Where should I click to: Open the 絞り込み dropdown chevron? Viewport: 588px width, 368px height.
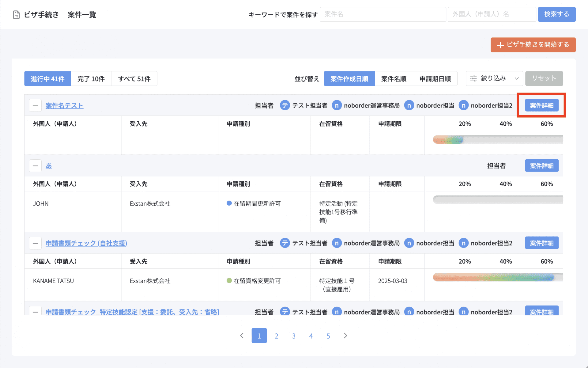point(517,78)
